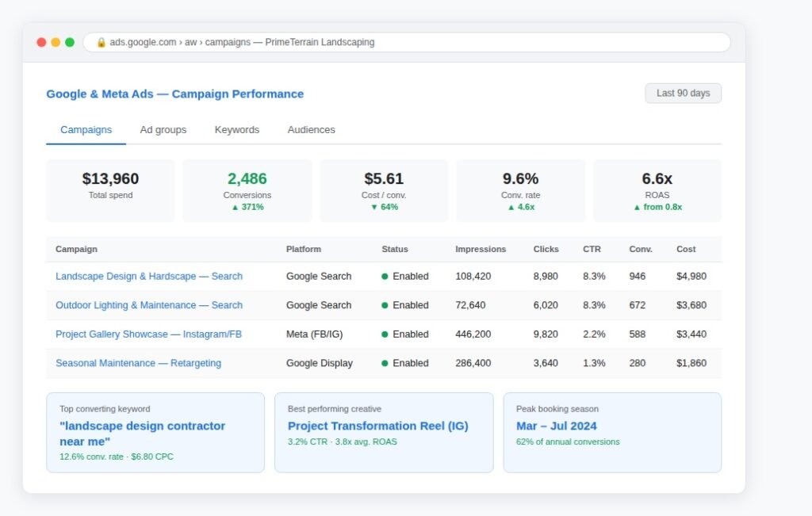The height and width of the screenshot is (516, 812).
Task: Open the Last 90 days date range
Action: (x=683, y=94)
